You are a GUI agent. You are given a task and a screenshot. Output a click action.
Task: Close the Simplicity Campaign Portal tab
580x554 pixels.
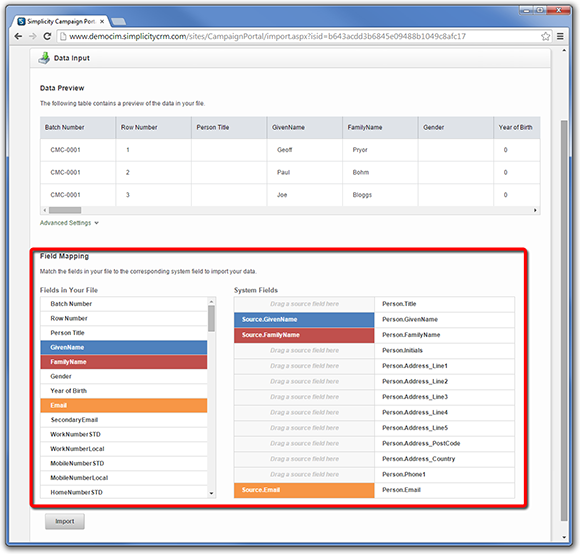(x=102, y=21)
